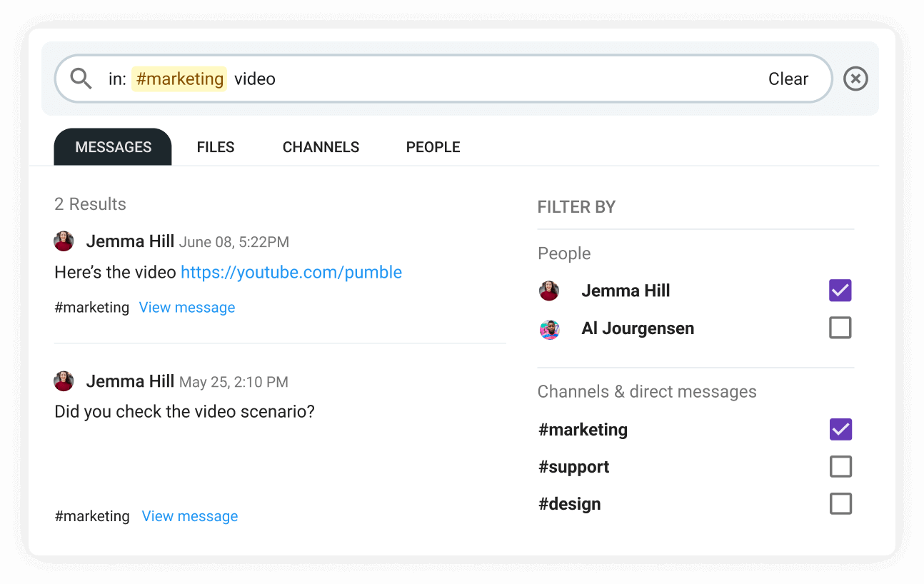Click the search magnifier icon
This screenshot has height=584, width=924.
coord(81,79)
